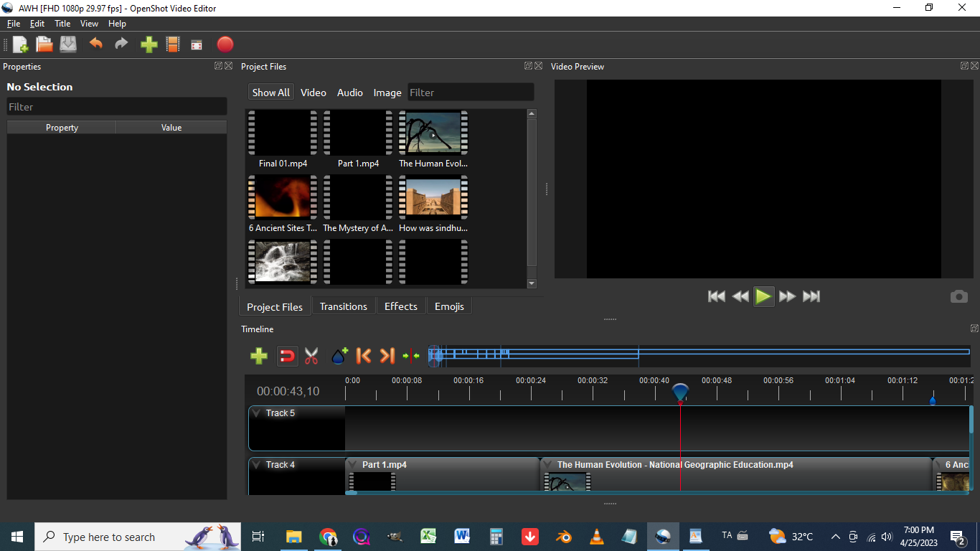Switch to the Transitions tab
This screenshot has height=551, width=980.
(x=344, y=306)
